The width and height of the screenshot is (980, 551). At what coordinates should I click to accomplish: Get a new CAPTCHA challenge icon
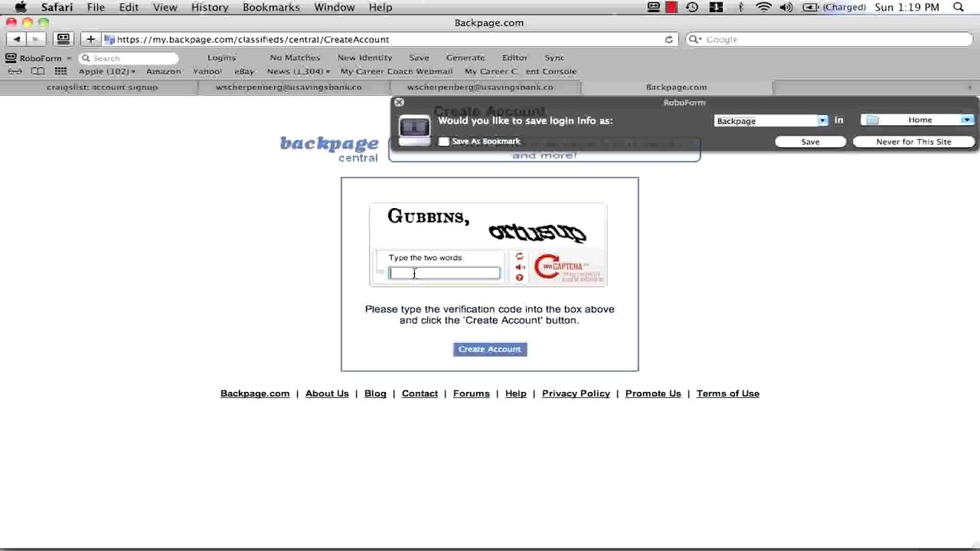[519, 257]
